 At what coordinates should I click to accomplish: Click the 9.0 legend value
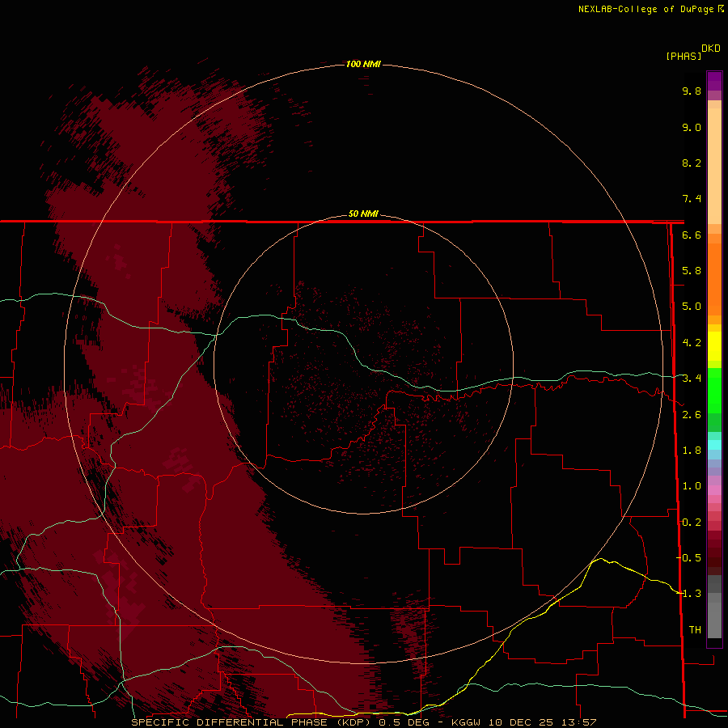(692, 127)
